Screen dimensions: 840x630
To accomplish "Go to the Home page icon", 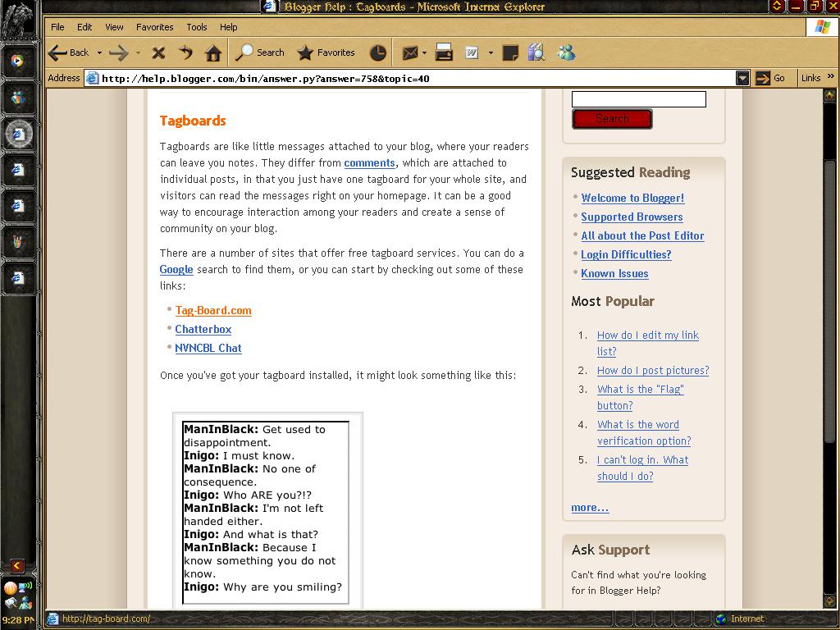I will click(213, 52).
